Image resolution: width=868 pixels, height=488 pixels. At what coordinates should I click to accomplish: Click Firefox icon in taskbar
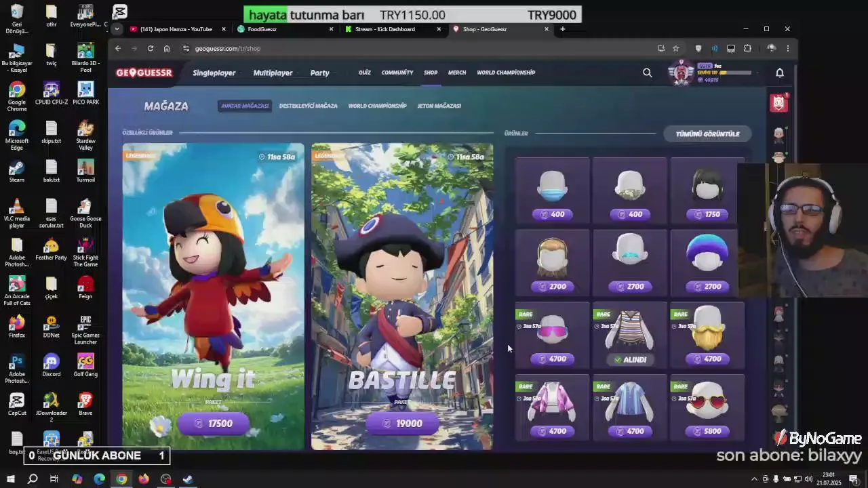click(x=144, y=479)
